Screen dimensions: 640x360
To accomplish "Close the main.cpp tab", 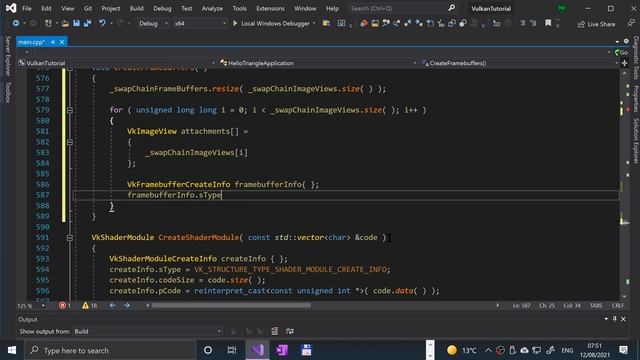I will [x=62, y=42].
